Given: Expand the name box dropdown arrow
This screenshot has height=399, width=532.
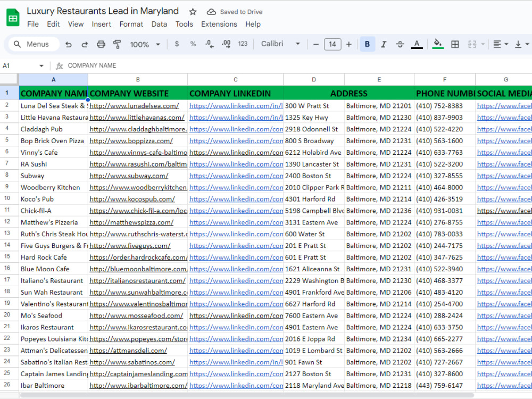Looking at the screenshot, I should pyautogui.click(x=41, y=65).
